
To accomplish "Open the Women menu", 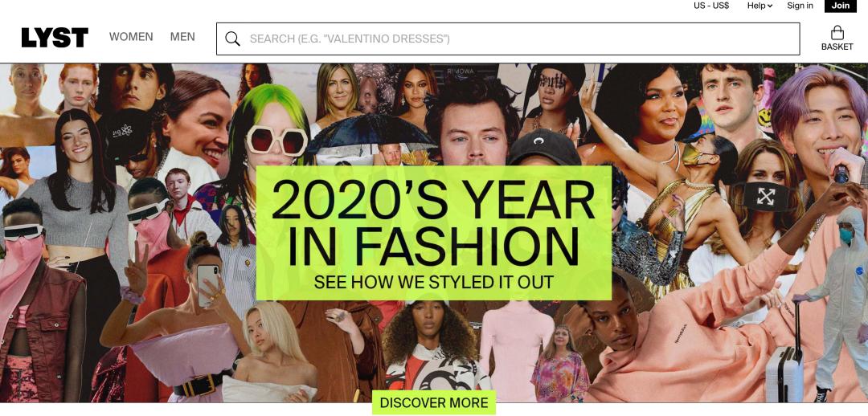I will (x=131, y=36).
